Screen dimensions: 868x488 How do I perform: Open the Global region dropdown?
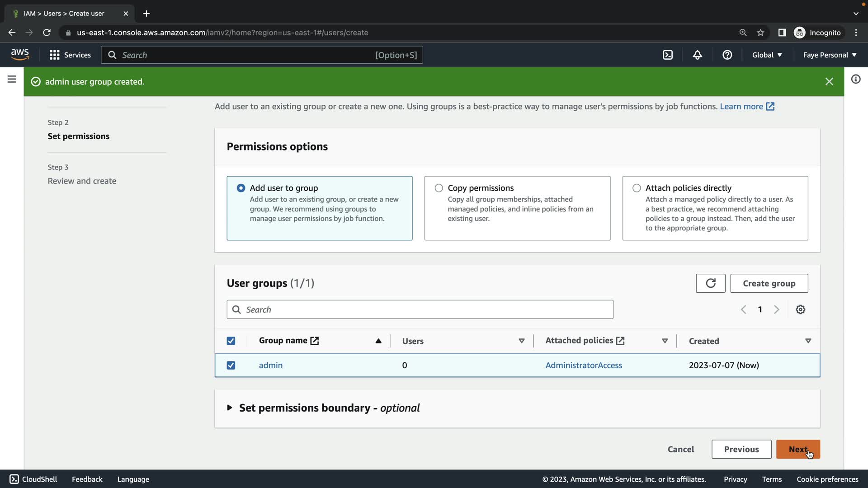pos(767,55)
